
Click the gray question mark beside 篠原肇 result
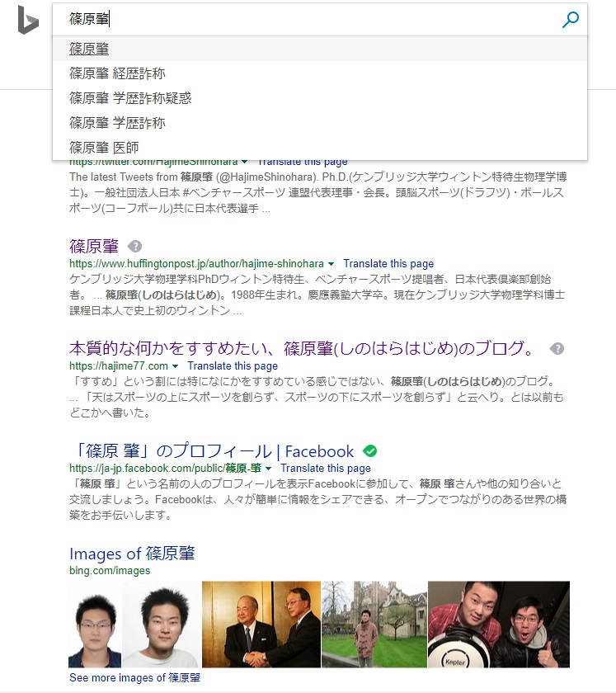coord(134,246)
